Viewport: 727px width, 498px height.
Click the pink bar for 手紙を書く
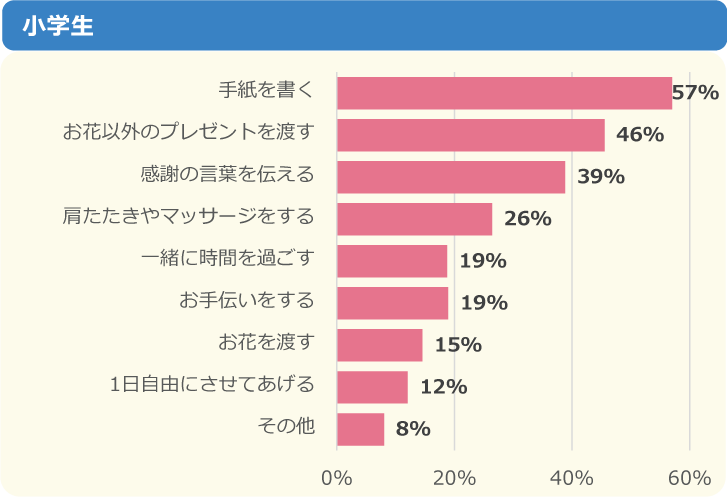[504, 92]
